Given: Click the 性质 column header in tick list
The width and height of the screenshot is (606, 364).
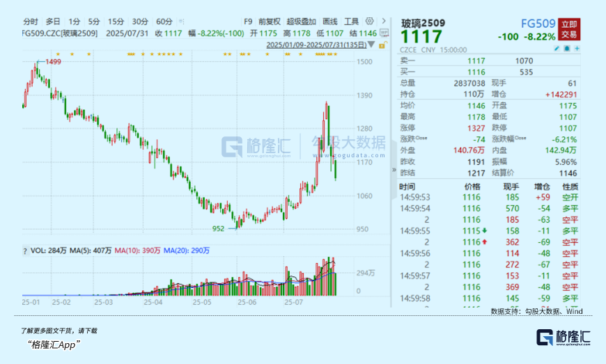Looking at the screenshot, I should pyautogui.click(x=570, y=187).
